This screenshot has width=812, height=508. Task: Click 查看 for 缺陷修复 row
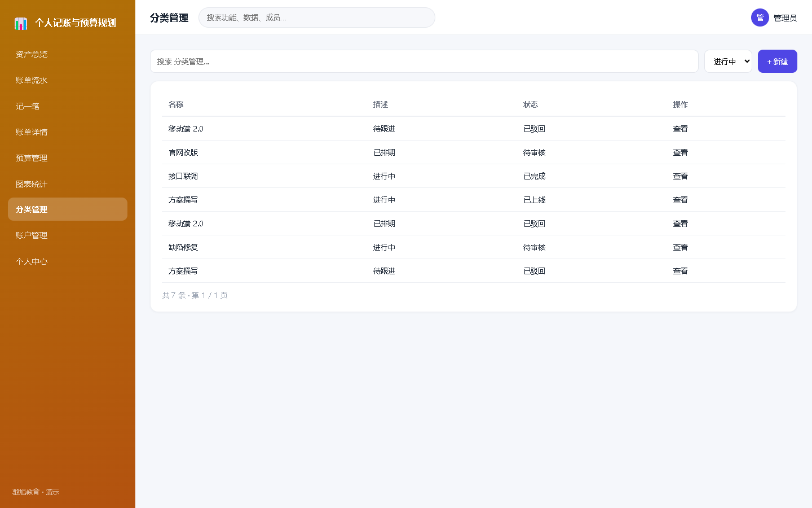coord(681,247)
